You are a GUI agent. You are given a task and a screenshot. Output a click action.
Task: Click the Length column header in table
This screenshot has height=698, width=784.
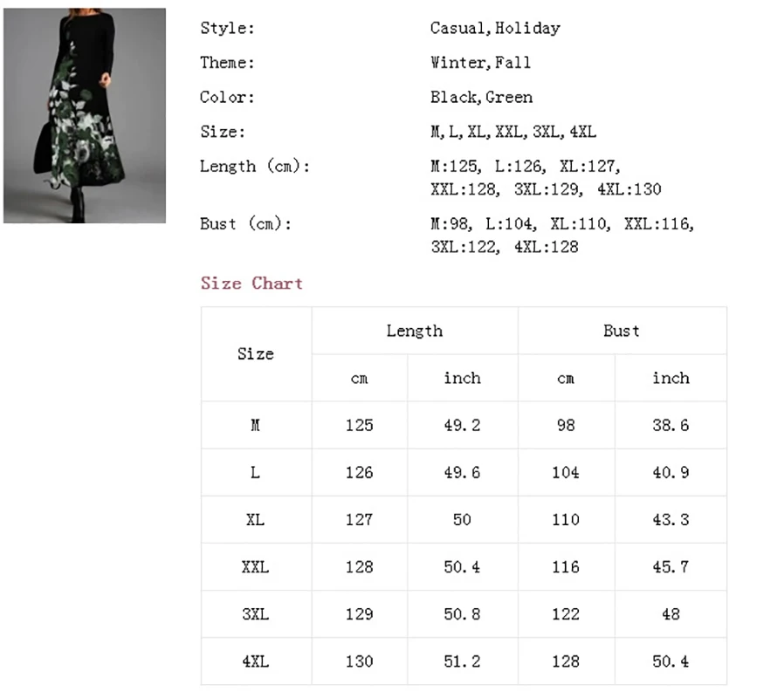pyautogui.click(x=415, y=331)
